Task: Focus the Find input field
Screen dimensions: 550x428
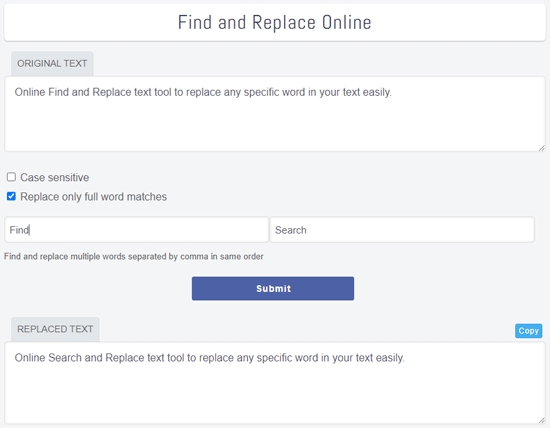Action: point(136,230)
